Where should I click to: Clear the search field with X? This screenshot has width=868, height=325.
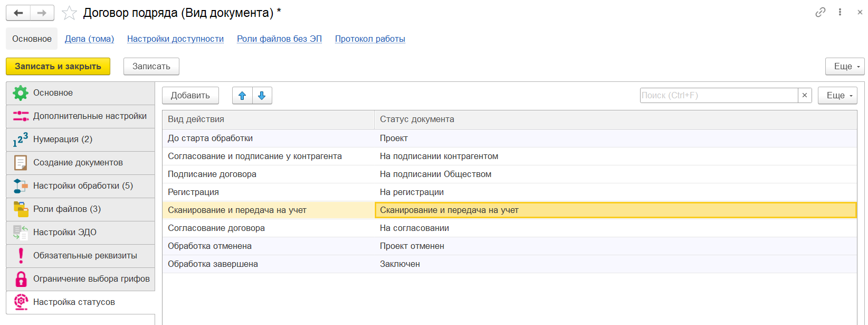pyautogui.click(x=805, y=95)
